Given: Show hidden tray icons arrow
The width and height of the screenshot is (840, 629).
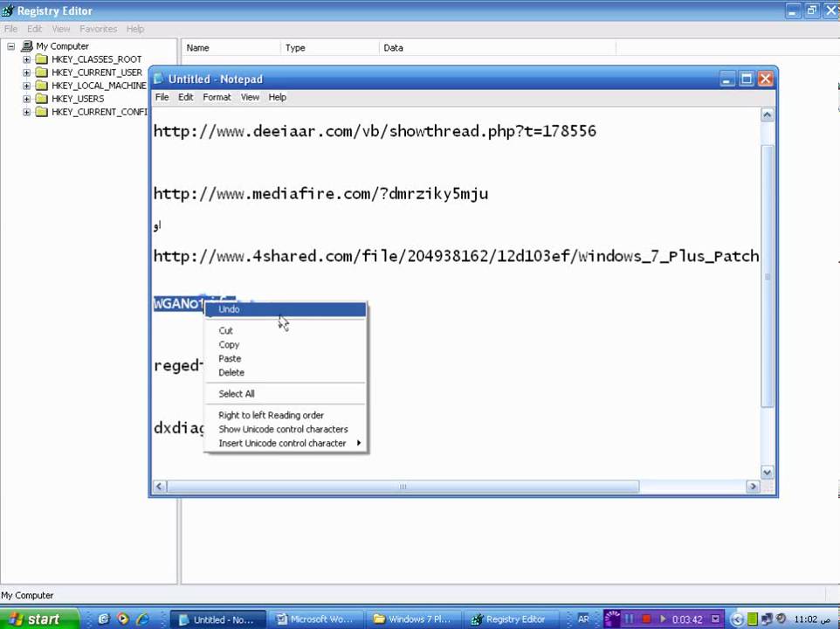Looking at the screenshot, I should [x=737, y=619].
